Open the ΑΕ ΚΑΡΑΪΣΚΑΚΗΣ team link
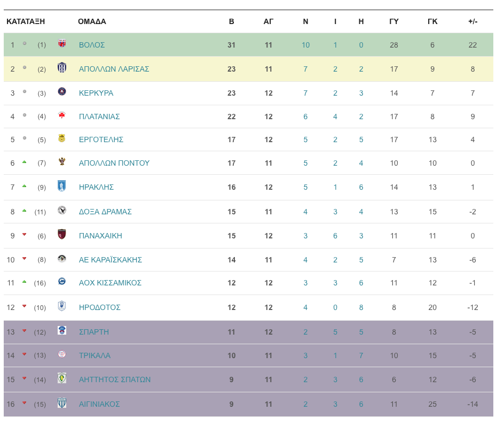This screenshot has height=426, width=504. click(x=111, y=260)
